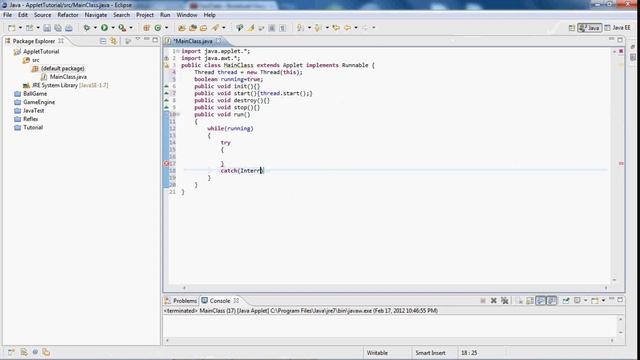The image size is (640, 360).
Task: Click the Last Edit Location icon
Action: (x=336, y=28)
